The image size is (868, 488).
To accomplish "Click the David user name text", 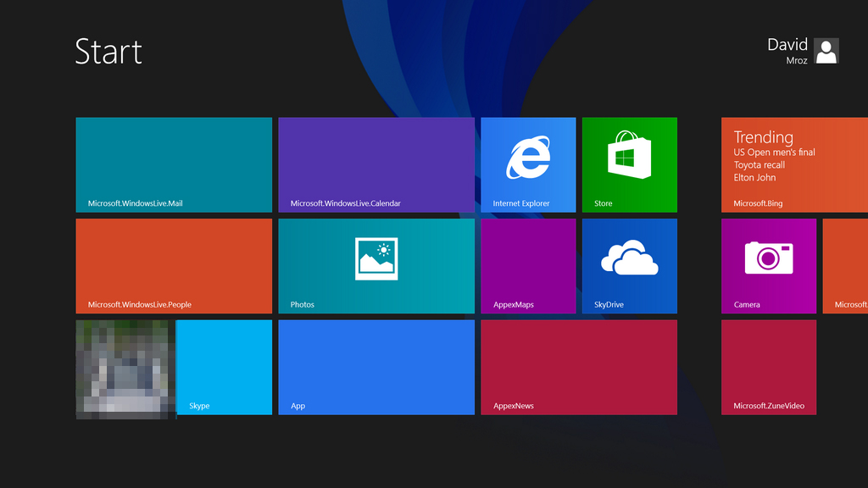I will point(787,45).
